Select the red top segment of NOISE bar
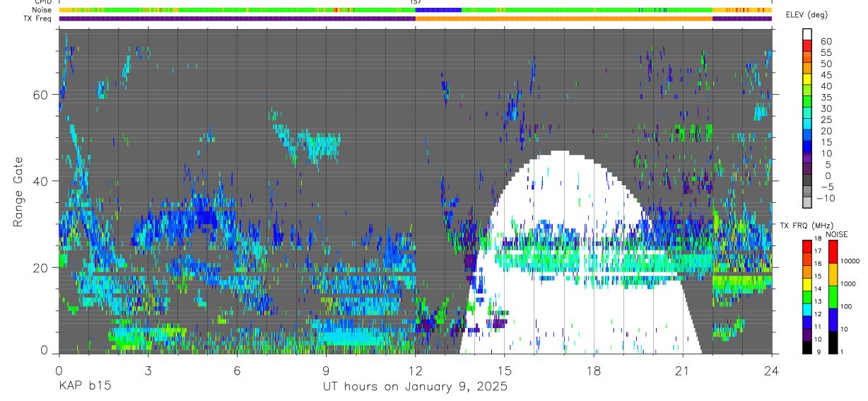 (833, 251)
